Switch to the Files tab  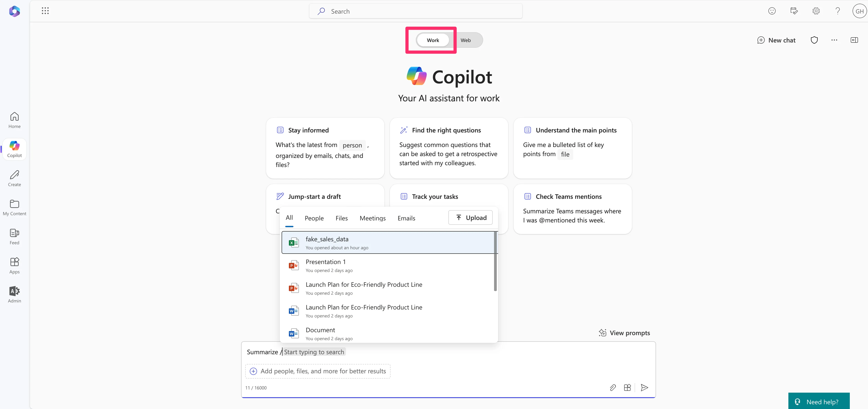click(341, 218)
